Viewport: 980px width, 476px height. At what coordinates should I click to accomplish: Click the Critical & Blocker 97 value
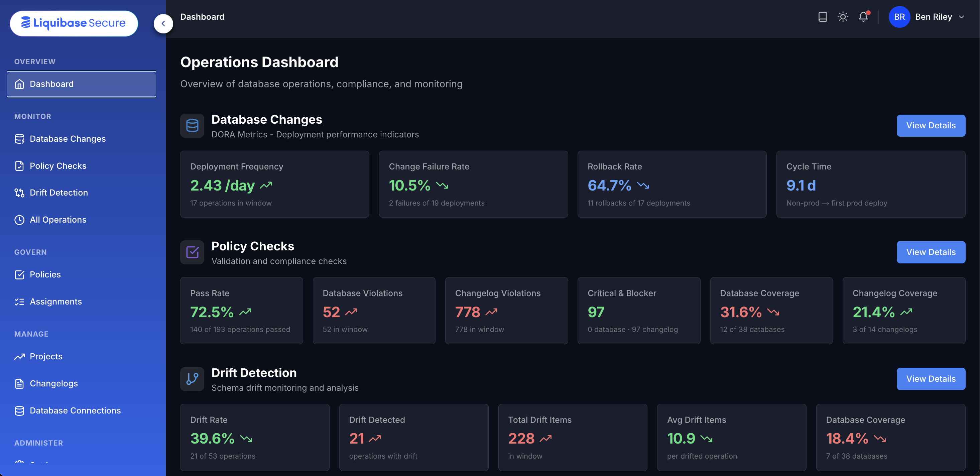(596, 313)
